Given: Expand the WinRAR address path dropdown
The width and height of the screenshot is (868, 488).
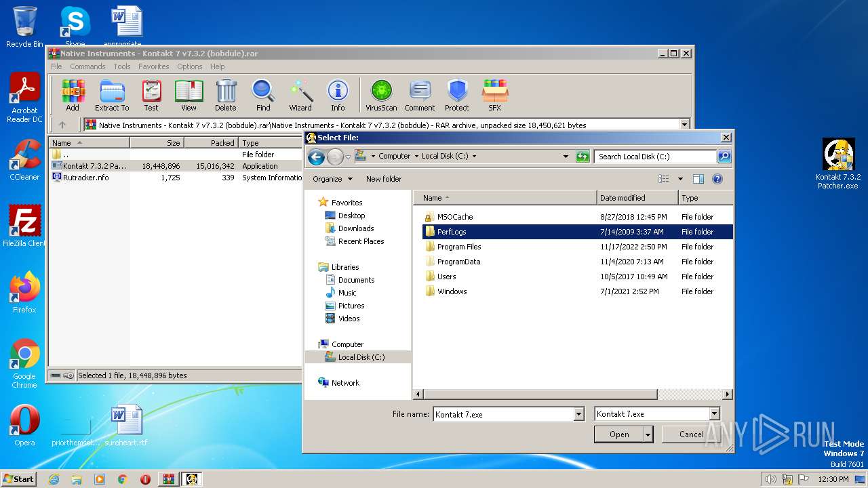Looking at the screenshot, I should (684, 125).
